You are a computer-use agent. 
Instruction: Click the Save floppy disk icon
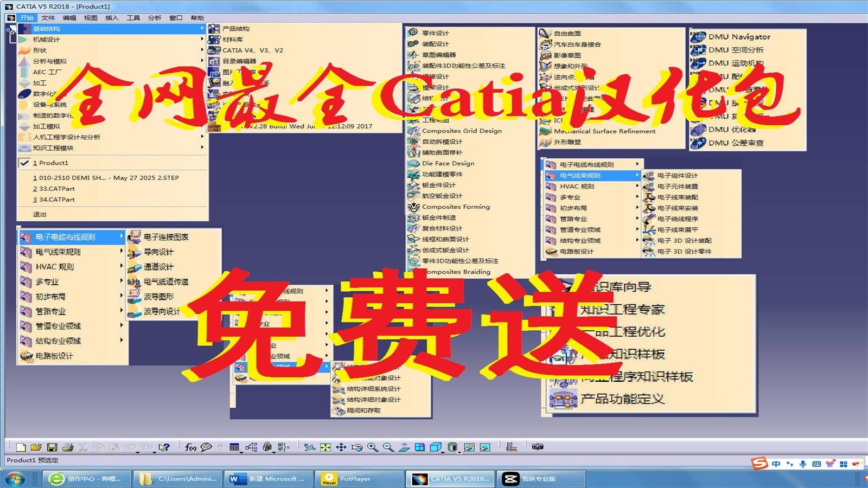click(52, 447)
